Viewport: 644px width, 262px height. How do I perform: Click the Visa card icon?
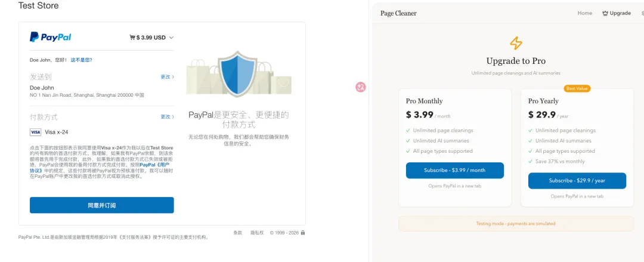pyautogui.click(x=35, y=132)
